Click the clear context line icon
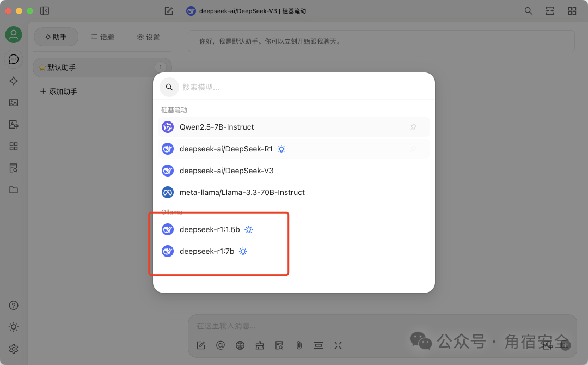The image size is (588, 365). [x=318, y=345]
